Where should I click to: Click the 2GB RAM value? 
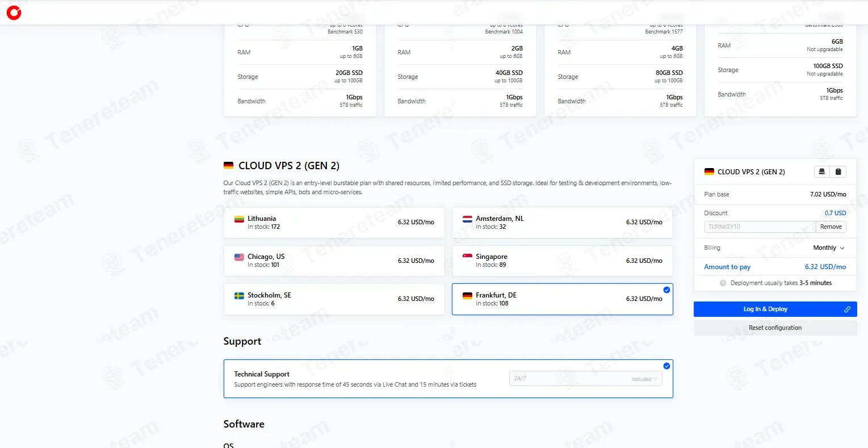[x=517, y=48]
